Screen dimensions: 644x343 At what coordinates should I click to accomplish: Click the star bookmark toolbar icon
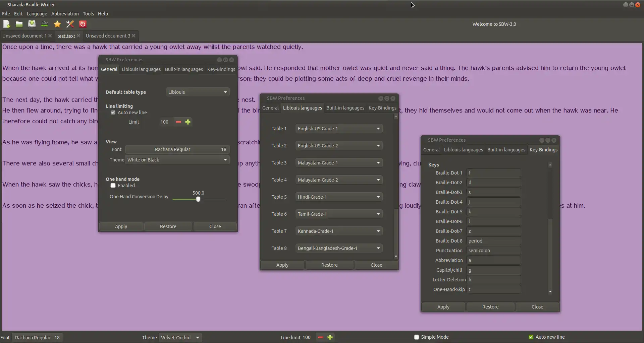pos(57,24)
